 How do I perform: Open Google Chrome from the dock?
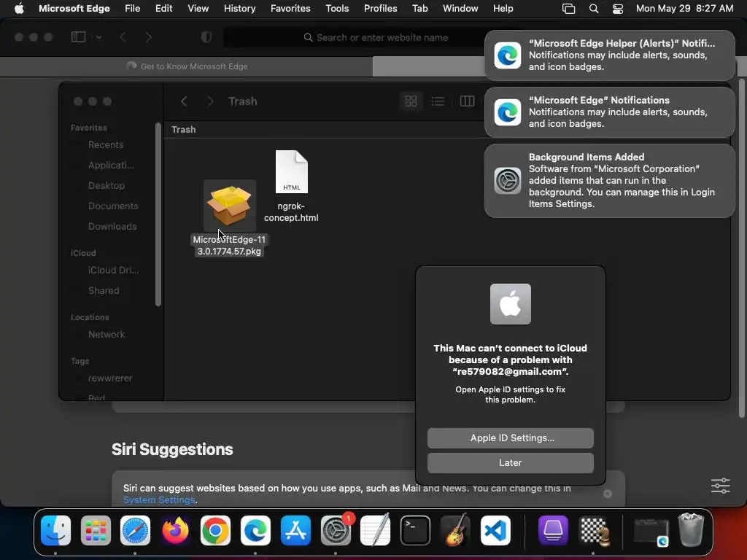click(215, 531)
